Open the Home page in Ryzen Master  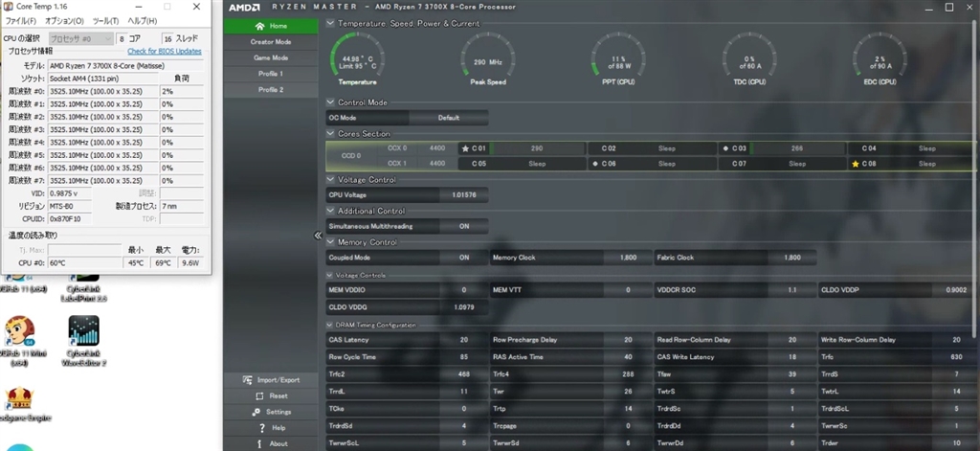(271, 26)
